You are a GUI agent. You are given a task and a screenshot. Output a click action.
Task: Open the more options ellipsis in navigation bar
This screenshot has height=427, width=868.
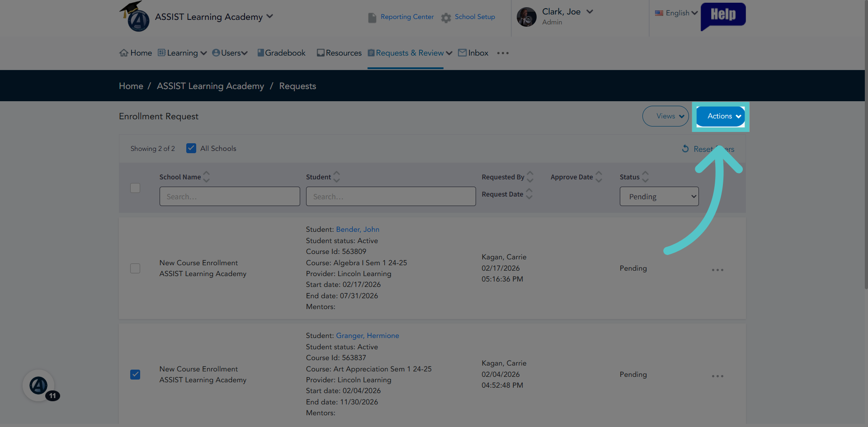503,53
